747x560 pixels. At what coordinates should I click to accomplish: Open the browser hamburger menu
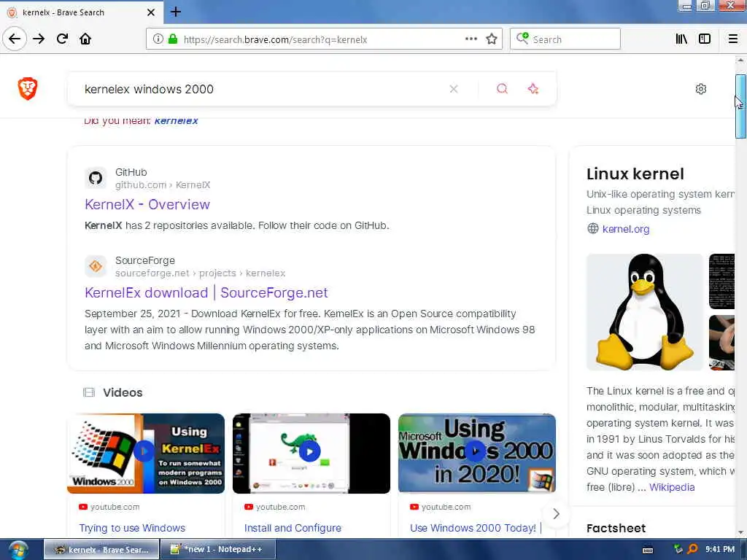[x=732, y=39]
